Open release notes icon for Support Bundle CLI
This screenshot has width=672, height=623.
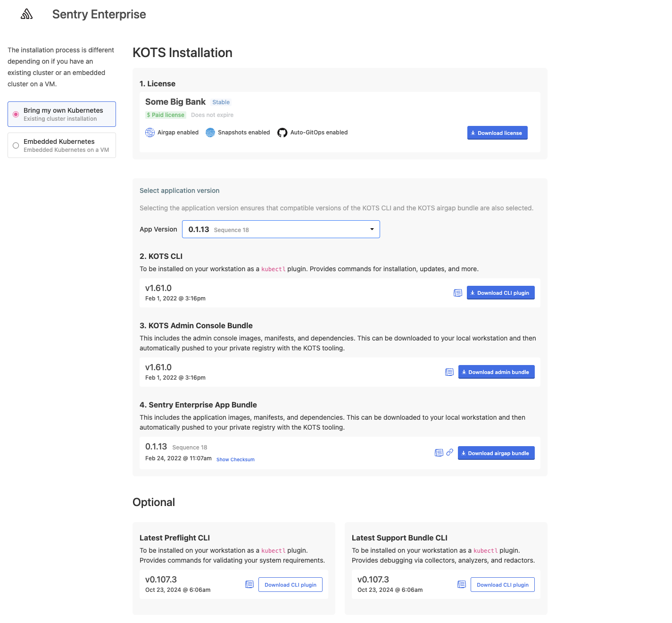point(462,584)
